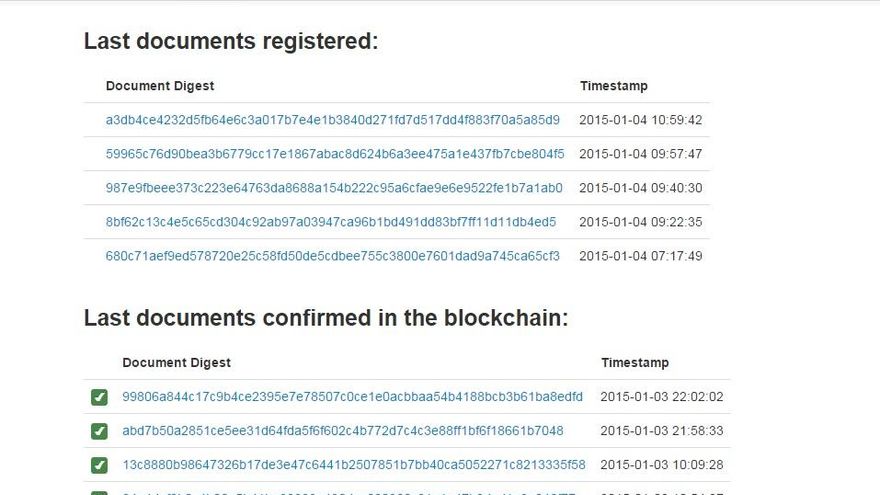The image size is (880, 495).
Task: Click the 'Last documents registered:' heading
Action: point(231,41)
